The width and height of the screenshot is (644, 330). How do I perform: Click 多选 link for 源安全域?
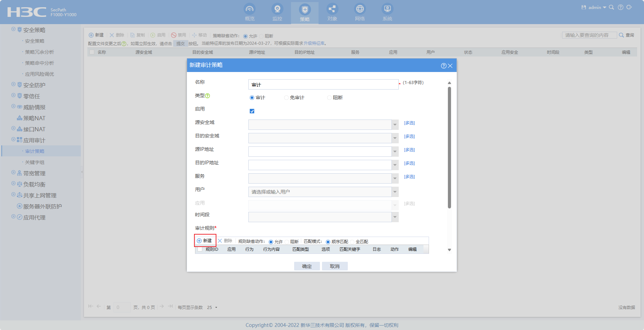coord(409,123)
